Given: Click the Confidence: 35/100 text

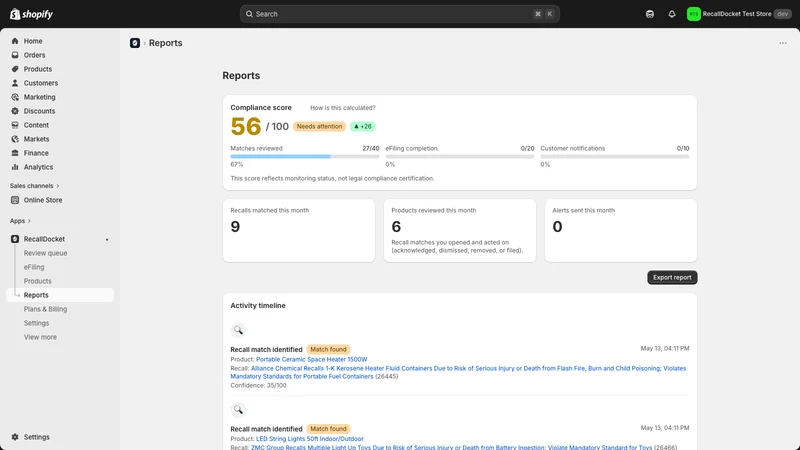Looking at the screenshot, I should 258,385.
